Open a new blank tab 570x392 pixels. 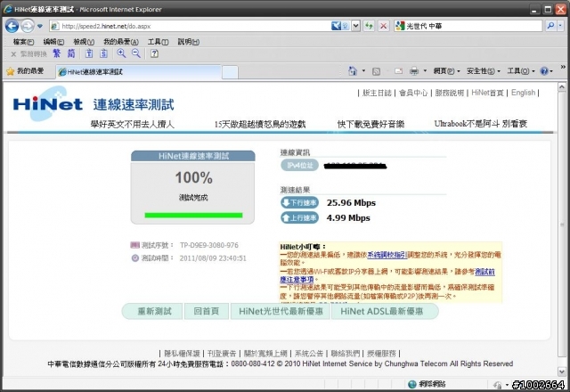(x=230, y=72)
